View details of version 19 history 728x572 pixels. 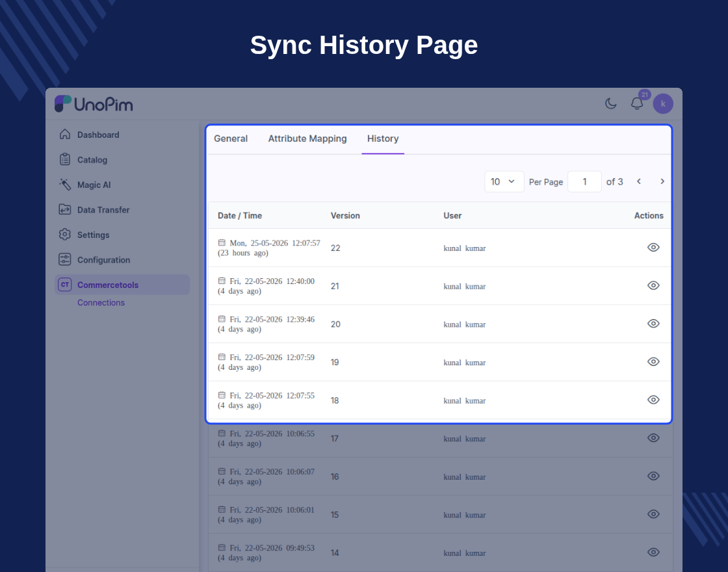pyautogui.click(x=653, y=361)
